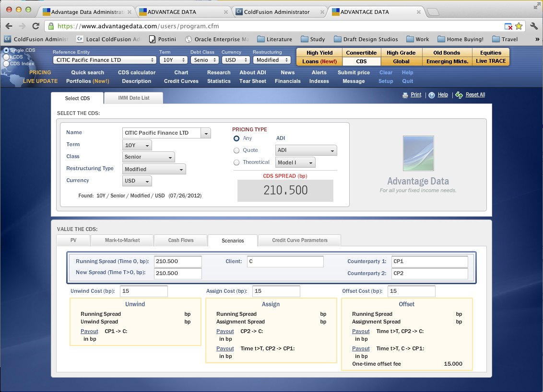Open a new browser tab

tap(433, 12)
